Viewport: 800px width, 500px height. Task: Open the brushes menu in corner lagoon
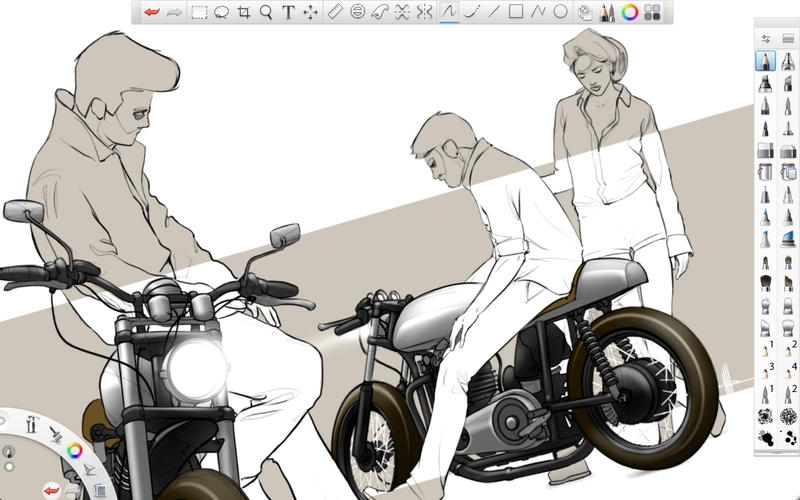57,433
